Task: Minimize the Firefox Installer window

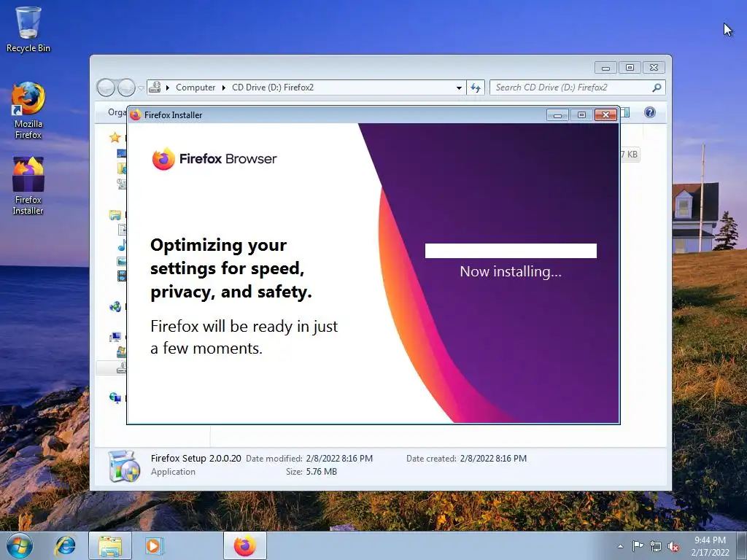Action: [557, 115]
